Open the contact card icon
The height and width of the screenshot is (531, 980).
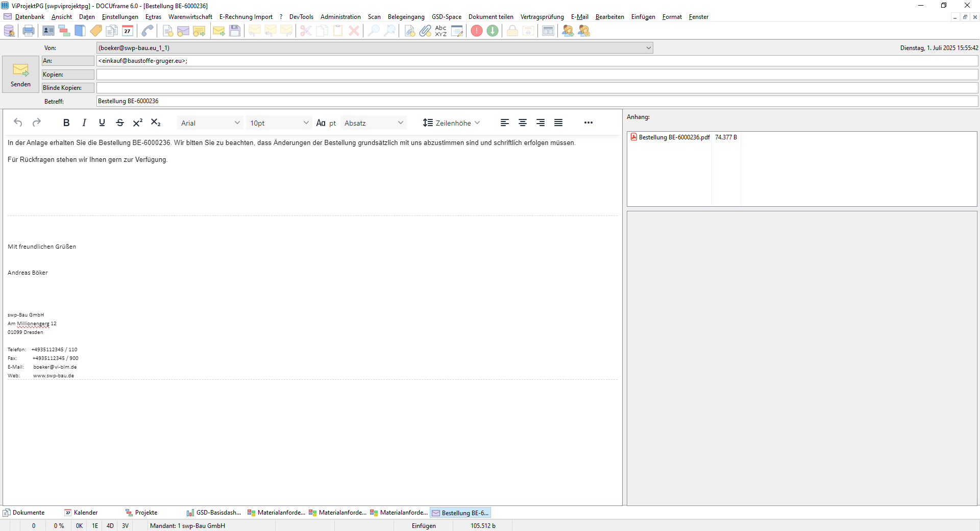(x=48, y=31)
